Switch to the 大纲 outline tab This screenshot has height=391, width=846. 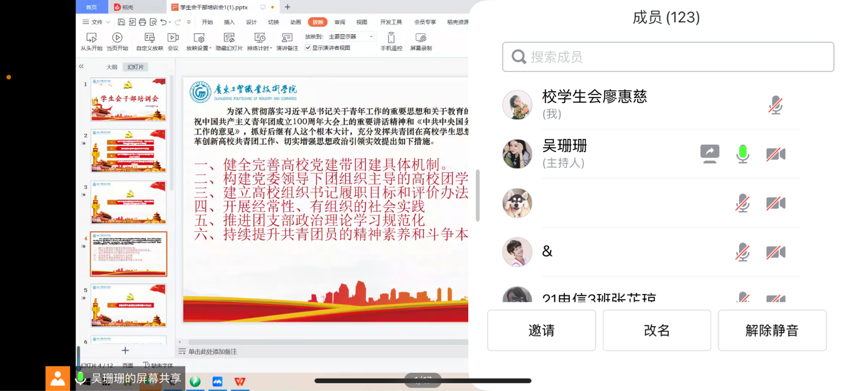coord(112,67)
